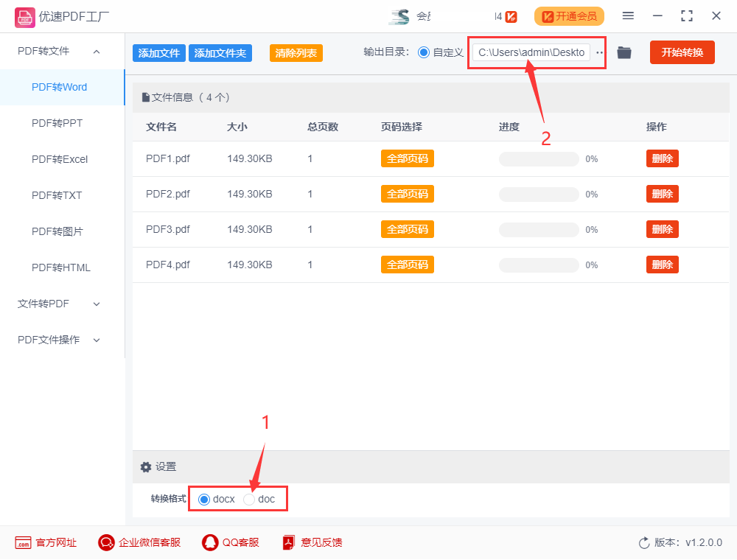Delete PDF3.pdf from the list
737x560 pixels.
tap(662, 229)
